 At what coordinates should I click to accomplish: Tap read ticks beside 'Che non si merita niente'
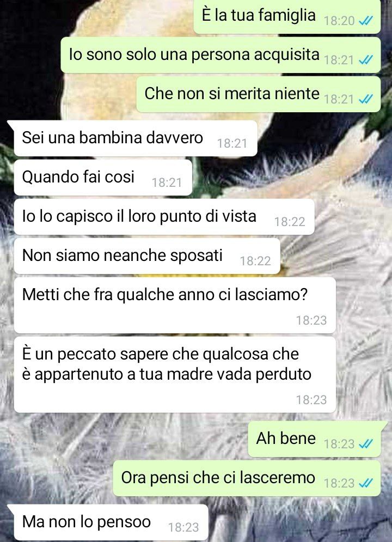tap(366, 99)
